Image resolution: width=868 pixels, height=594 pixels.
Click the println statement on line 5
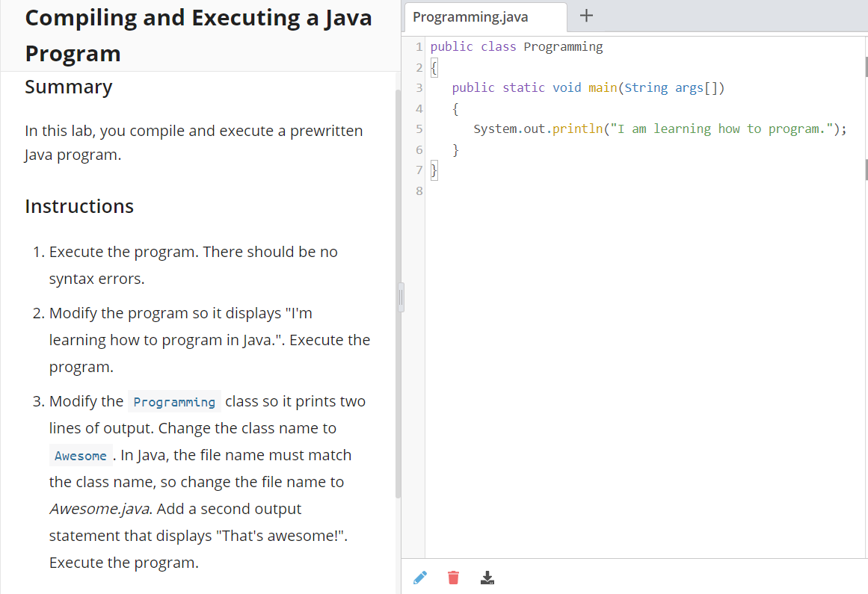tap(576, 129)
